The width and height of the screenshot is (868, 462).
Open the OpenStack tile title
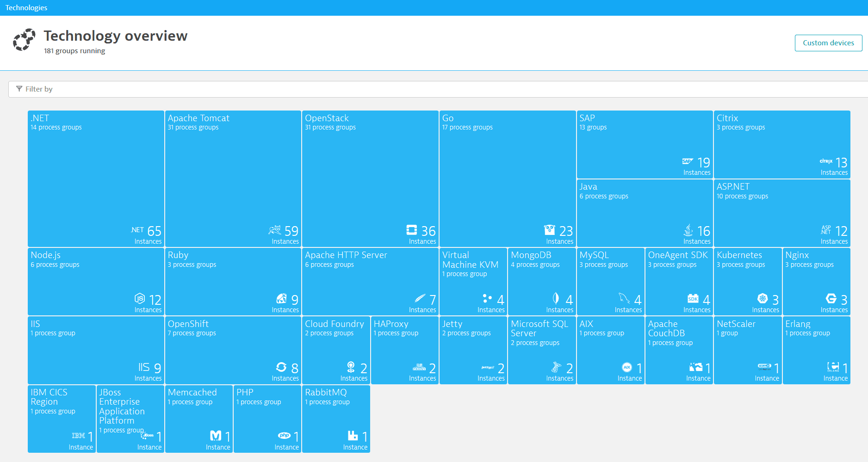pyautogui.click(x=327, y=118)
